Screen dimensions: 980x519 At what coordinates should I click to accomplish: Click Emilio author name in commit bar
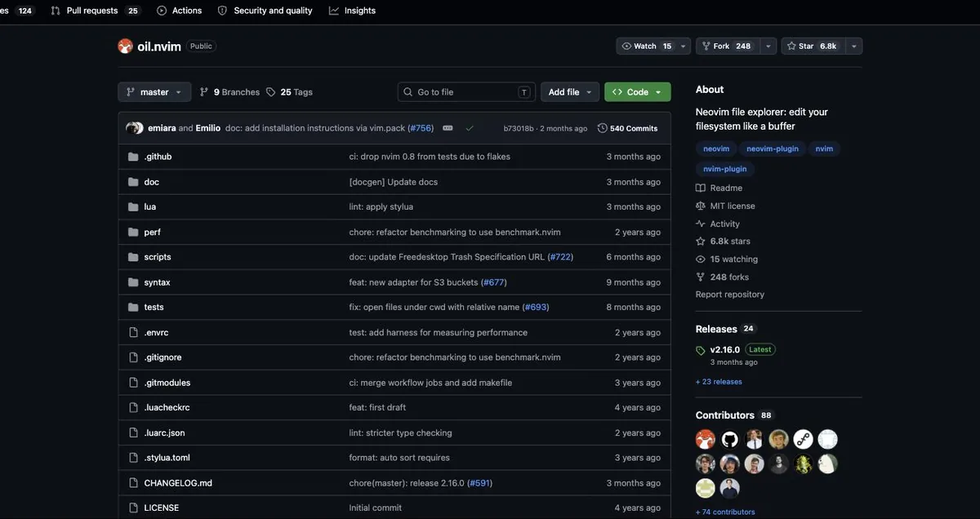click(x=208, y=128)
